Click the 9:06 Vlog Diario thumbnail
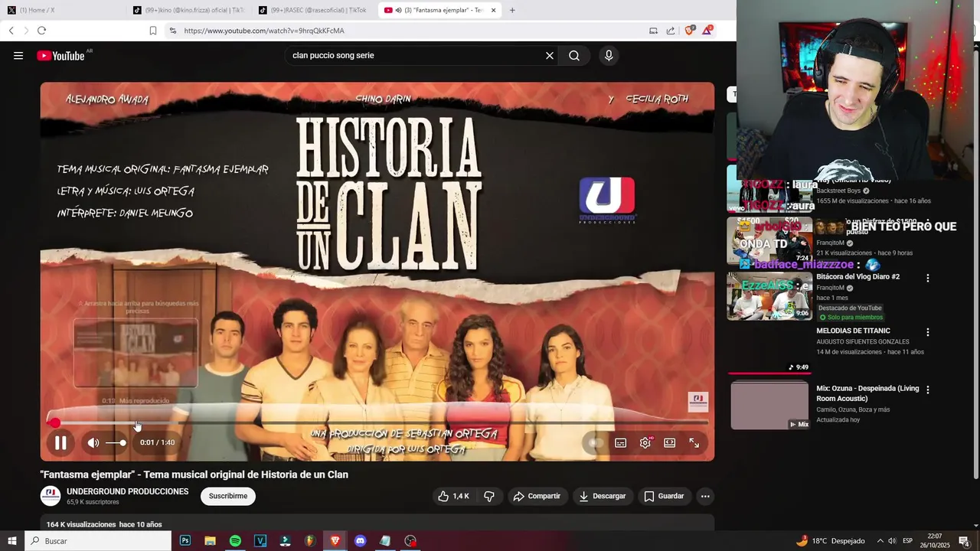980x551 pixels. pos(769,296)
